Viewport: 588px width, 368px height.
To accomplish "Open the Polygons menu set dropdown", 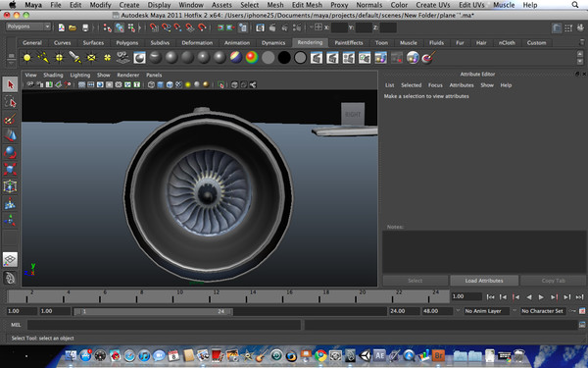I will pyautogui.click(x=28, y=26).
